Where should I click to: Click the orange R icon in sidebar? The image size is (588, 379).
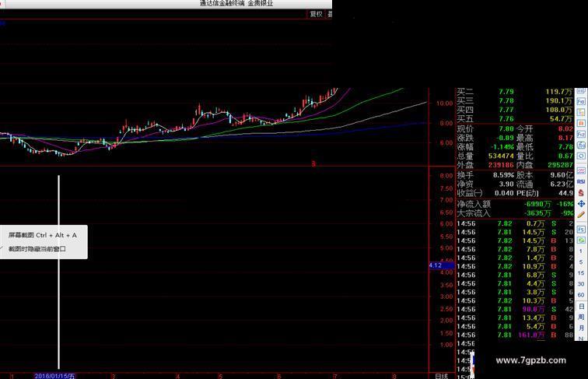click(581, 123)
